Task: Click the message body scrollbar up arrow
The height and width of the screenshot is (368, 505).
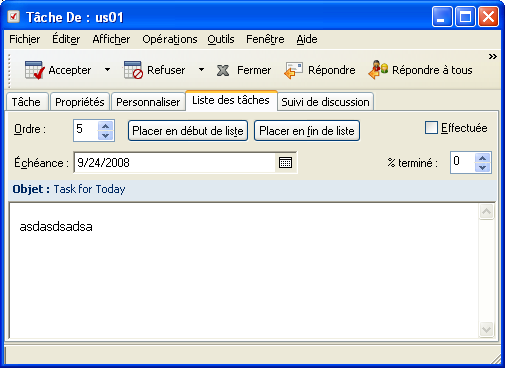Action: click(486, 211)
